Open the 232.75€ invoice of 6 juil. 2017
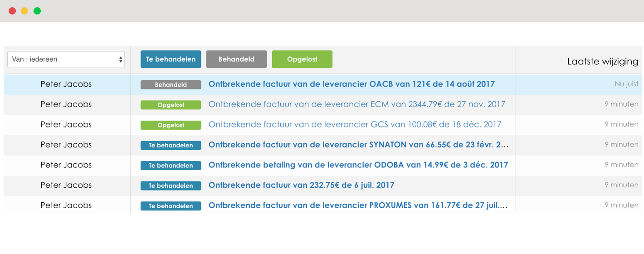Image resolution: width=644 pixels, height=254 pixels. (302, 185)
